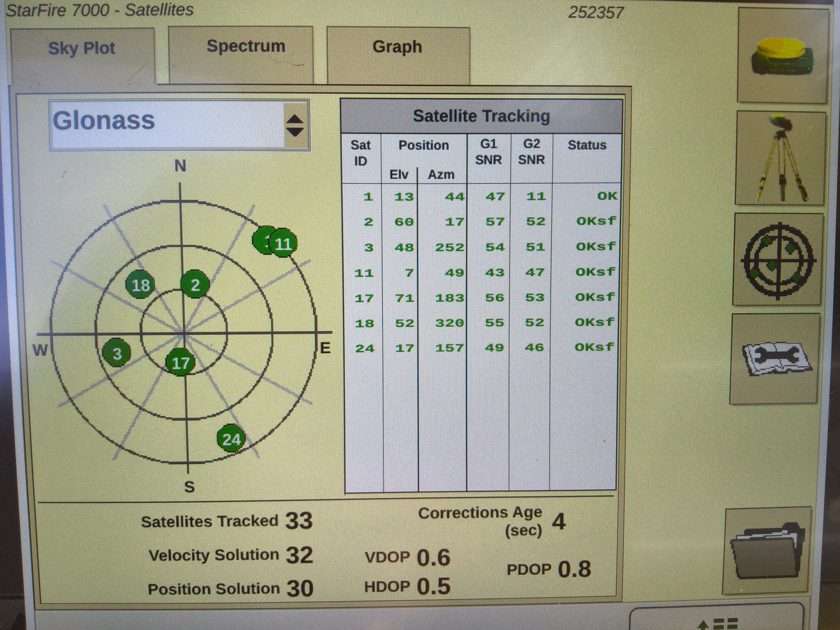Open the tripod base station icon
Image resolution: width=840 pixels, height=630 pixels.
(780, 158)
